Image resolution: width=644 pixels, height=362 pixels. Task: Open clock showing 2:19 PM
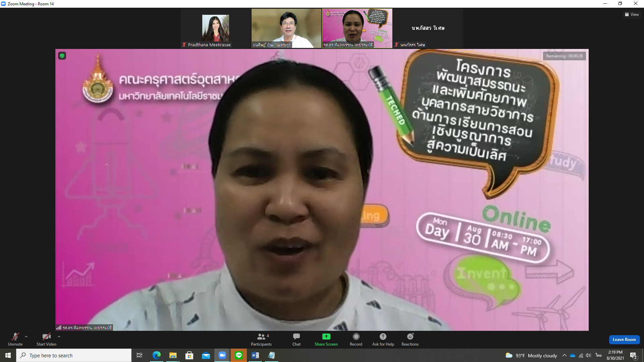(x=615, y=355)
